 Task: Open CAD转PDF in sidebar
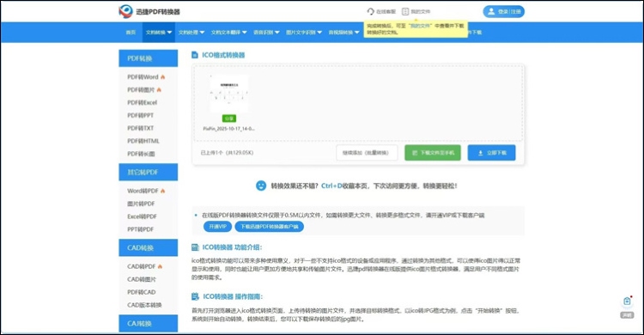pyautogui.click(x=142, y=266)
